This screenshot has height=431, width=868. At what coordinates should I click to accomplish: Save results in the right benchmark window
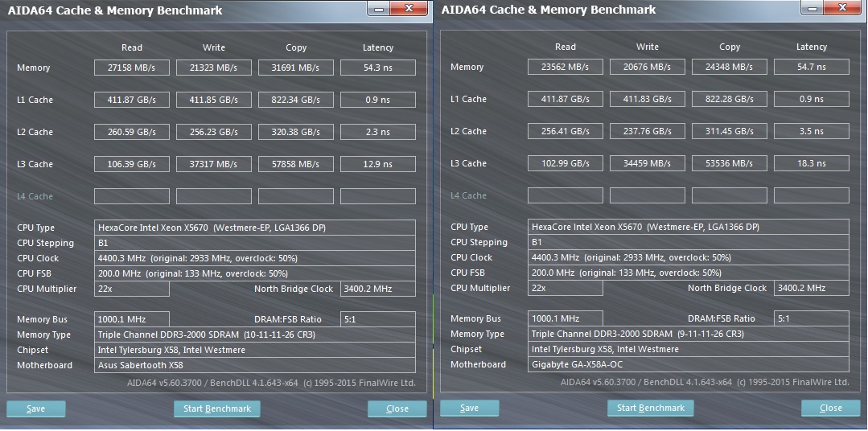click(x=470, y=408)
